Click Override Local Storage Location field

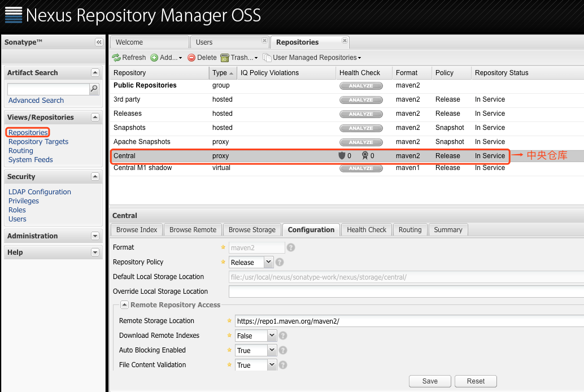[406, 291]
